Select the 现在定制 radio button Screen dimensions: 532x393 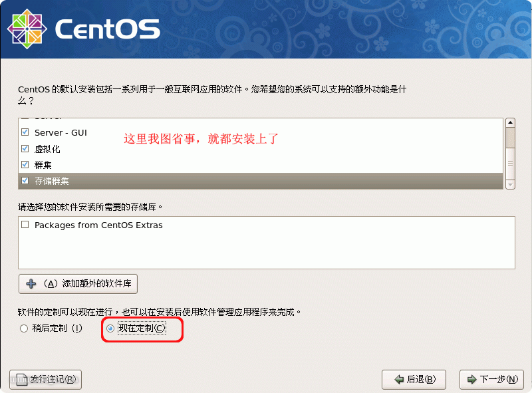tap(110, 328)
